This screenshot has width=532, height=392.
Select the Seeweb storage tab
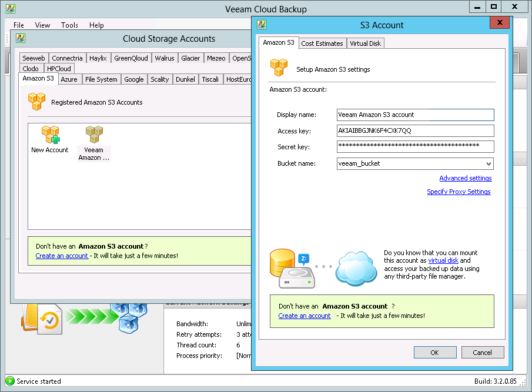(34, 58)
